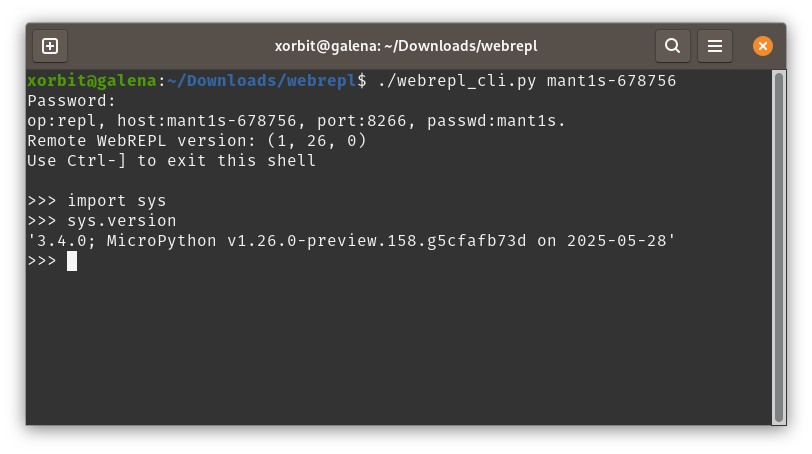This screenshot has width=812, height=454.
Task: Open the terminal search tool
Action: (x=673, y=46)
